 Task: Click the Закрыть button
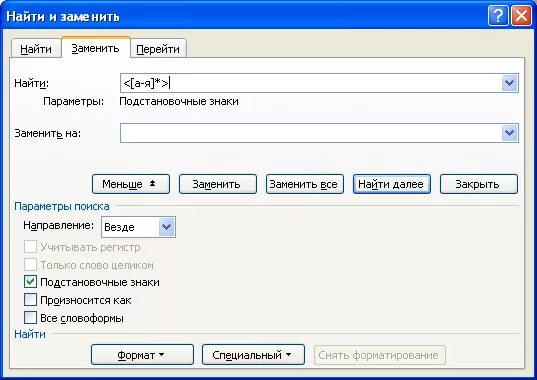pos(479,184)
